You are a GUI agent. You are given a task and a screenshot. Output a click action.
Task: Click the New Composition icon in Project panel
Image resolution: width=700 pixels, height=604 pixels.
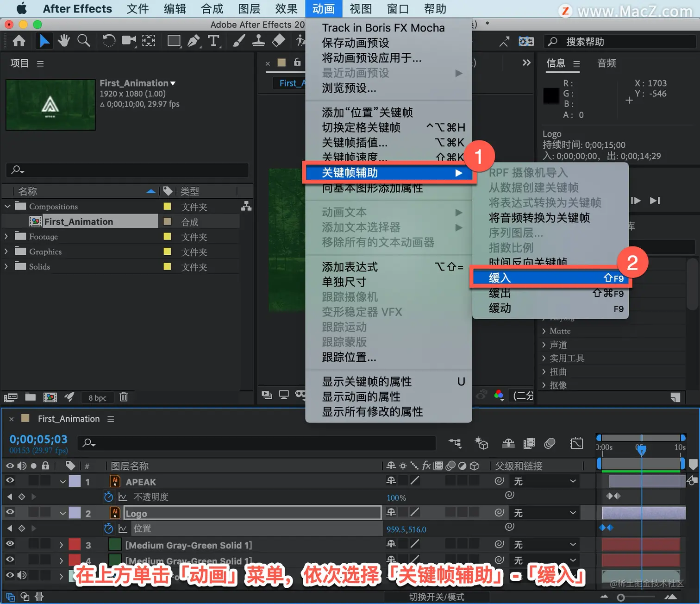click(x=50, y=397)
